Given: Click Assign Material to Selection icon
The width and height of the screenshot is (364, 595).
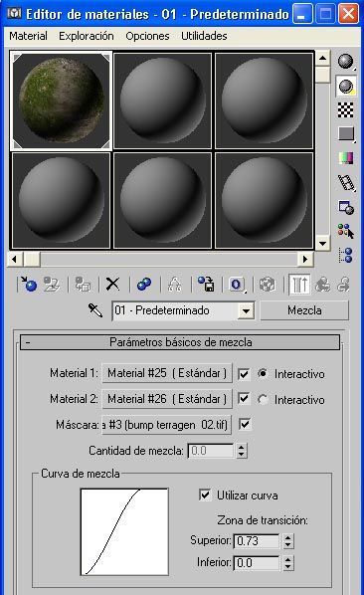Looking at the screenshot, I should pyautogui.click(x=83, y=284).
